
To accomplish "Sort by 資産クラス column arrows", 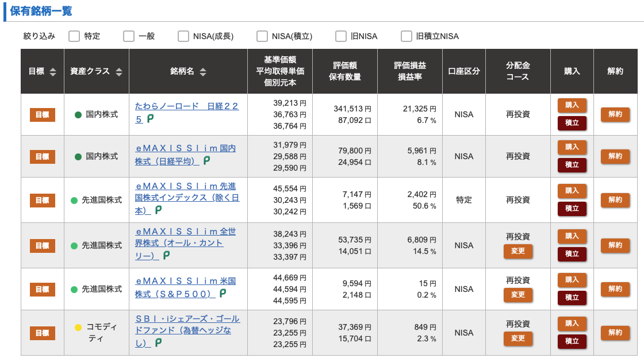I will click(118, 72).
